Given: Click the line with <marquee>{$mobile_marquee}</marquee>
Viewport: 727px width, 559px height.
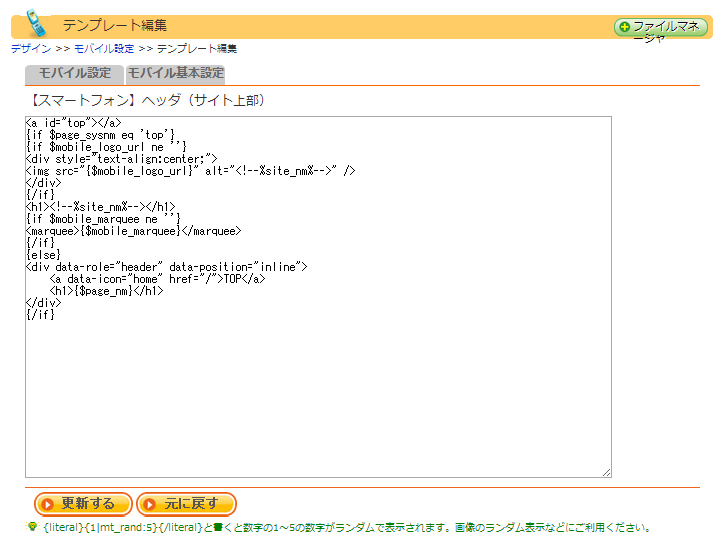Looking at the screenshot, I should coord(134,231).
